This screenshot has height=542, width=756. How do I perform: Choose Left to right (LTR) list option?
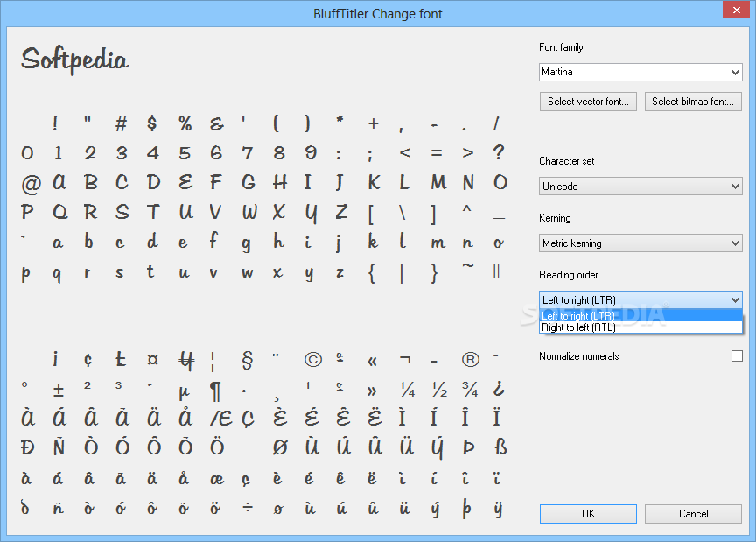(640, 315)
